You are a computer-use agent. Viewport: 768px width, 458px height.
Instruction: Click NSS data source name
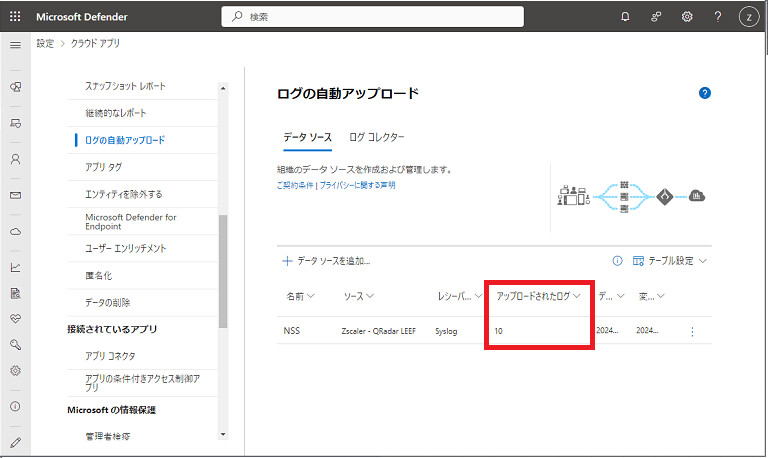pyautogui.click(x=291, y=331)
